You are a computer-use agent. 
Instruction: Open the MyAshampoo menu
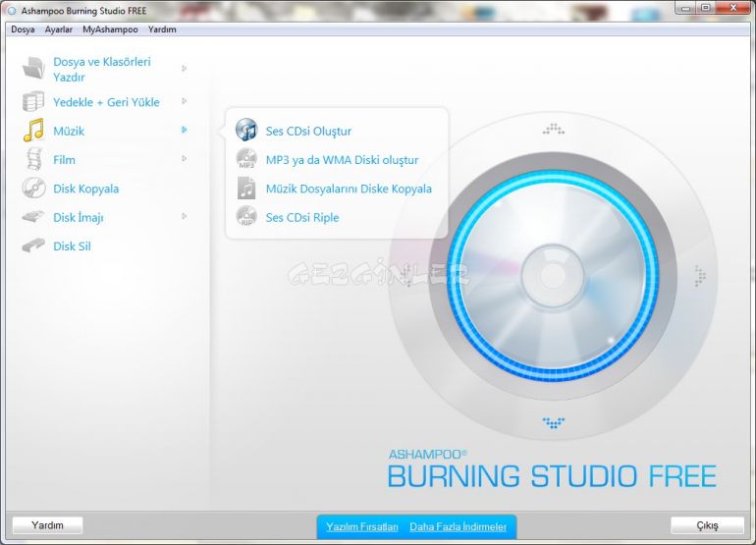(x=110, y=29)
